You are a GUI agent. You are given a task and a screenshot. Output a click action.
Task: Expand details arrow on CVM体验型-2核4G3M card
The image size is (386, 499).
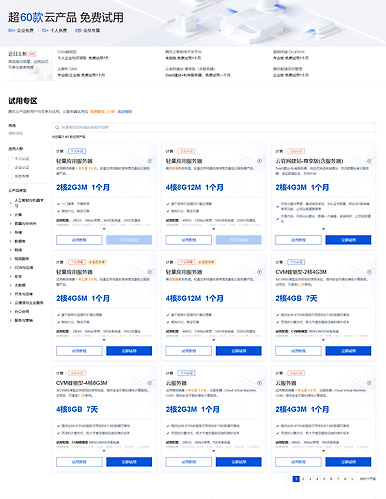point(323,340)
